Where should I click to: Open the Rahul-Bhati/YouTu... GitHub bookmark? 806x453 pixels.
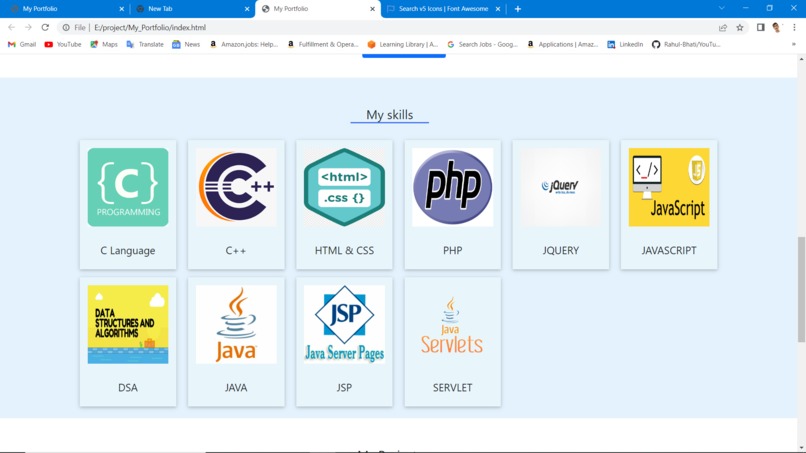point(686,44)
